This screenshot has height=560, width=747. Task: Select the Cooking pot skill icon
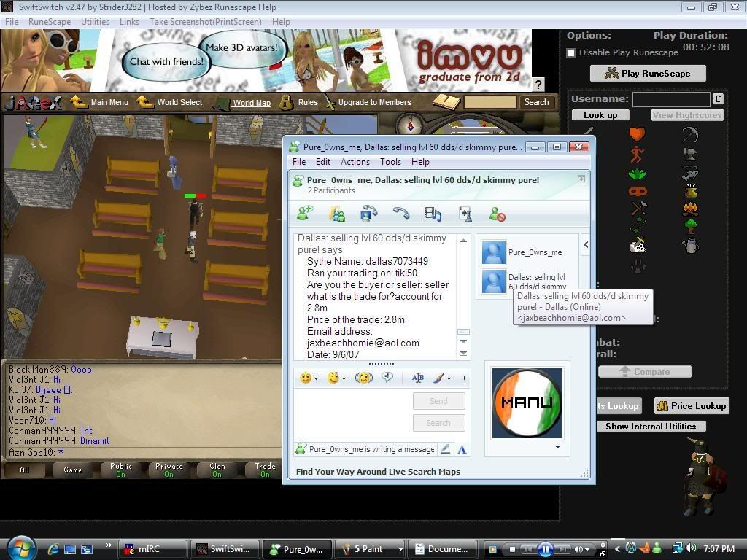point(691,191)
